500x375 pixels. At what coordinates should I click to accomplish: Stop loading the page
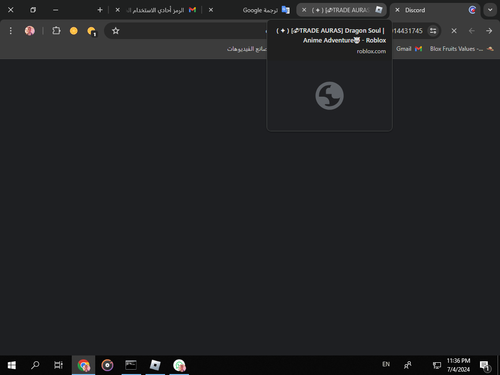pos(454,31)
